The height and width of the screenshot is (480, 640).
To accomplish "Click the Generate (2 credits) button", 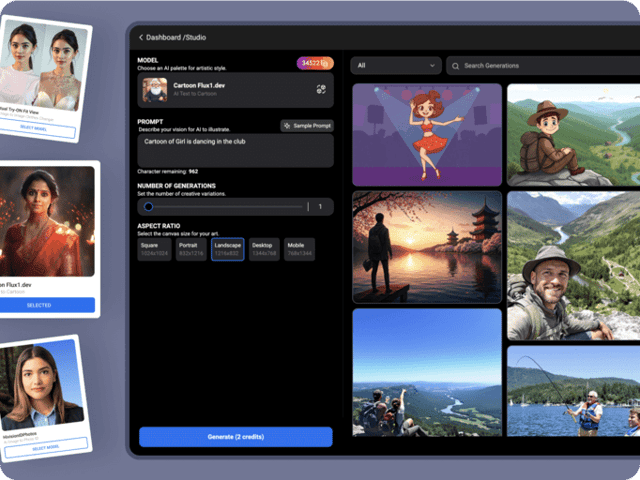I will (x=236, y=437).
